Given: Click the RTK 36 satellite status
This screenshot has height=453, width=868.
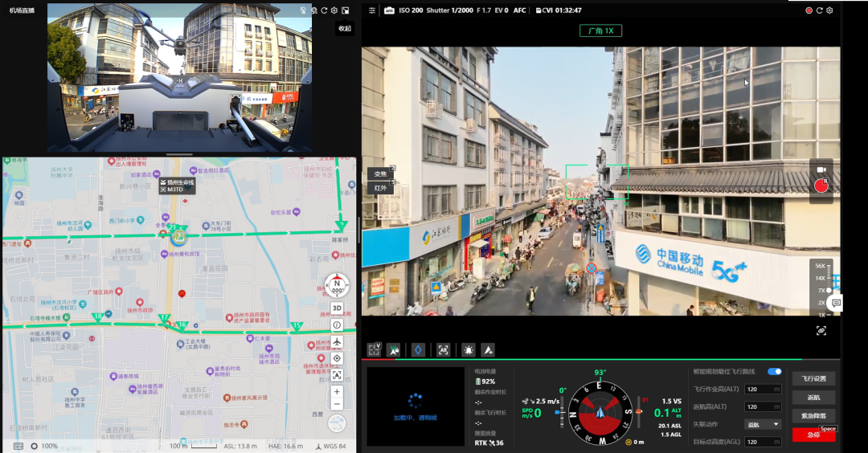Looking at the screenshot, I should pos(489,443).
